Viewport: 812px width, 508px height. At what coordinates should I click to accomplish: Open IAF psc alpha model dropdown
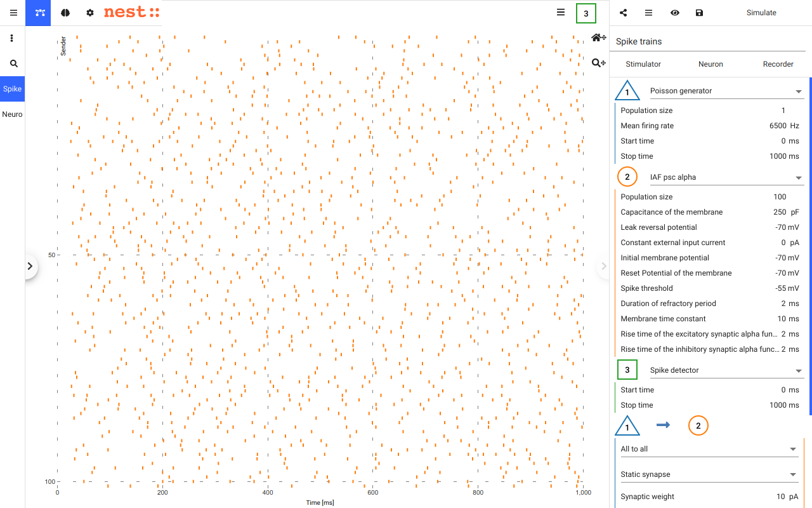point(726,177)
